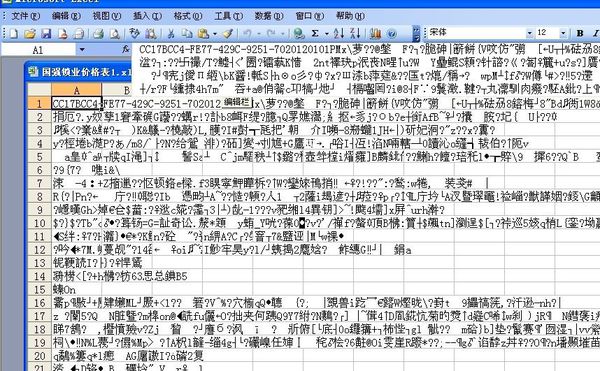
Task: Open the 工具 (Tools) menu
Action: pyautogui.click(x=228, y=16)
